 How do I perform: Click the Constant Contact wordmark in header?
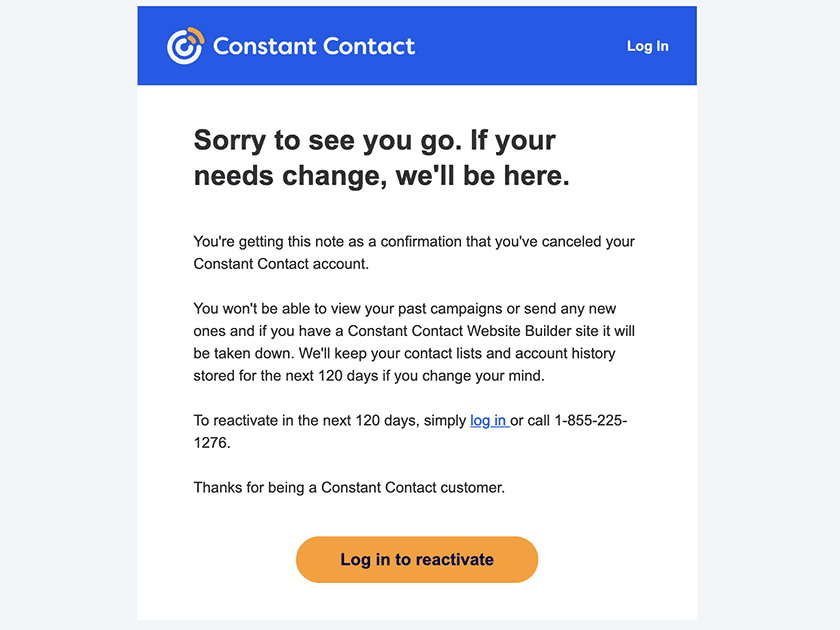(314, 47)
